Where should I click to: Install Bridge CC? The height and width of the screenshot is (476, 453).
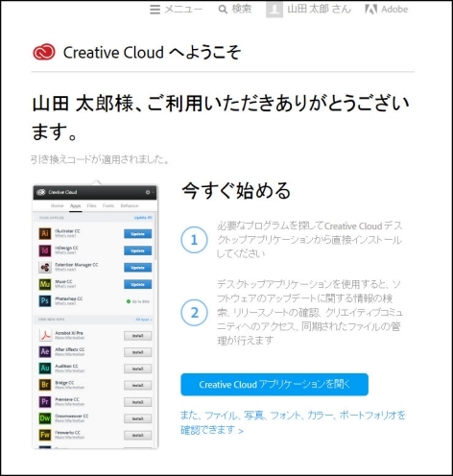click(138, 386)
